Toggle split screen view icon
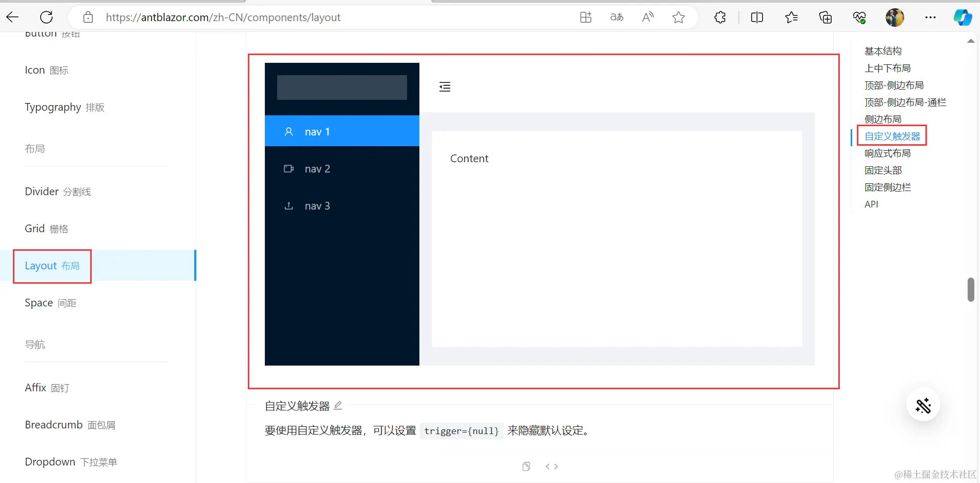The image size is (980, 483). pyautogui.click(x=757, y=17)
